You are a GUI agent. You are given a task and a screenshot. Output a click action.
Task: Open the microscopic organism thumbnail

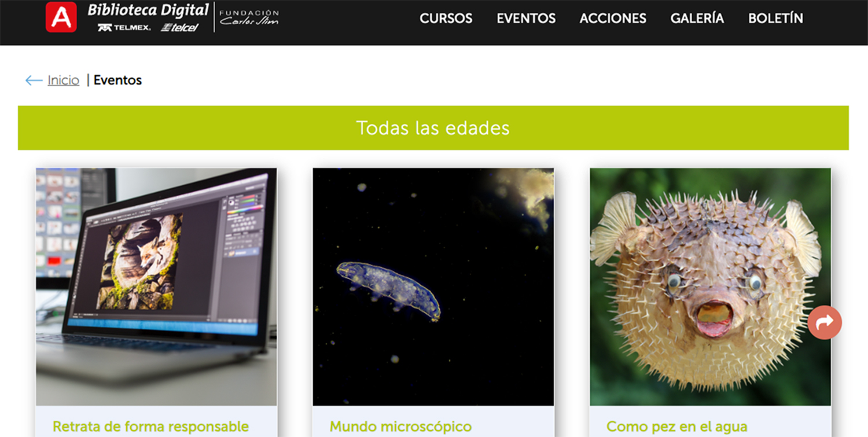433,287
